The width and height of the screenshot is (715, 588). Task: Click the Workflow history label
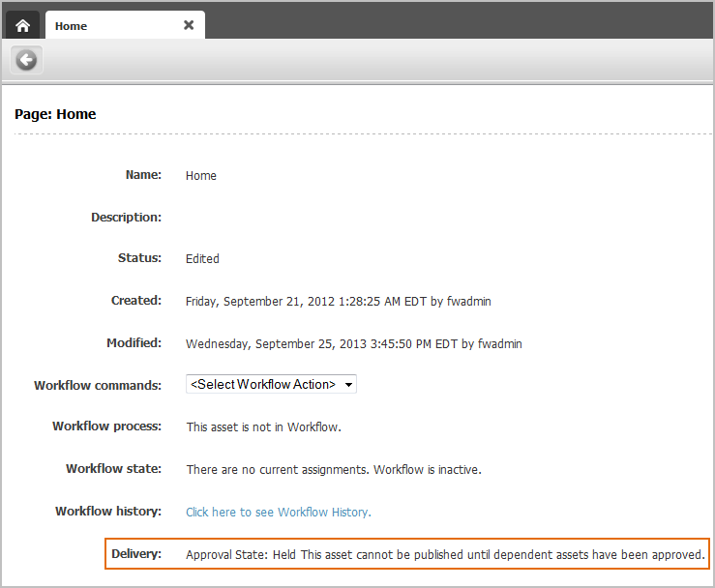click(x=108, y=512)
